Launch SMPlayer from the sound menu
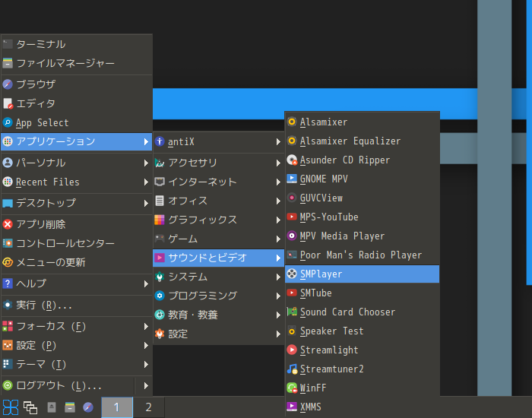The image size is (532, 418). [362, 274]
